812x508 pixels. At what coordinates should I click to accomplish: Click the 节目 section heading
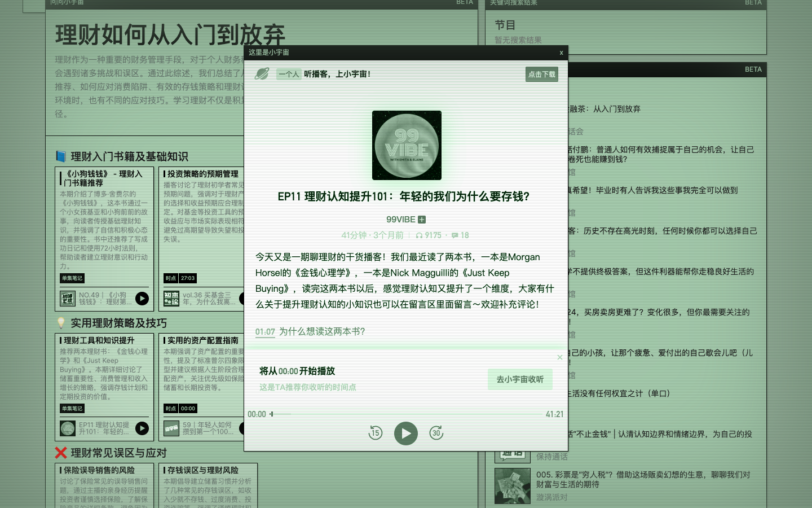[505, 25]
